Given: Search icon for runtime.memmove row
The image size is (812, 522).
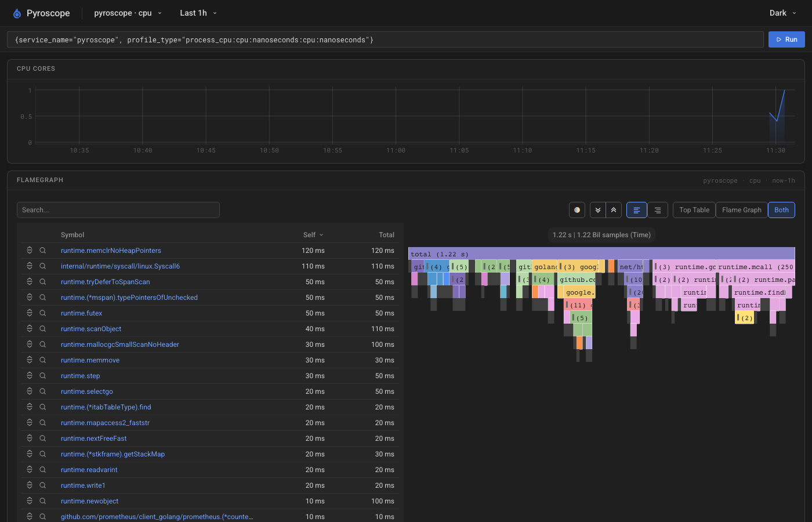Looking at the screenshot, I should 43,360.
